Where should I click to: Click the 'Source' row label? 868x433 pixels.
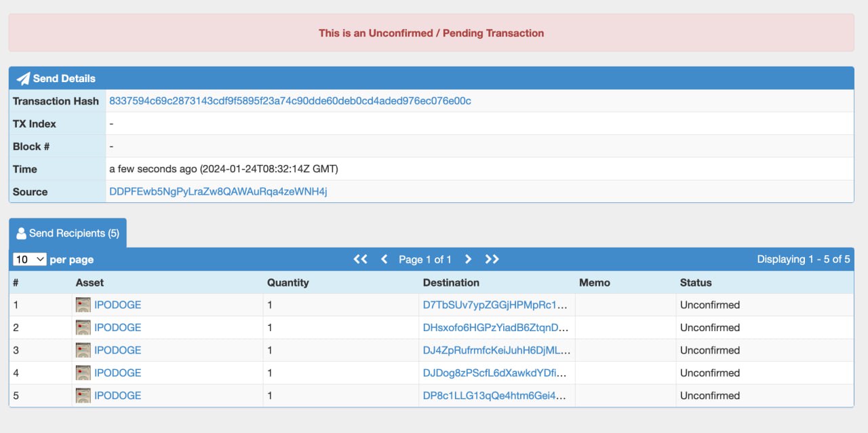31,191
